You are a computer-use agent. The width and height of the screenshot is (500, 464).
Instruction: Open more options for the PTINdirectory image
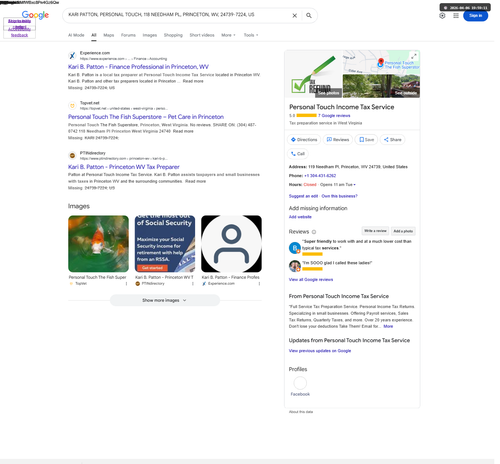coord(193,284)
